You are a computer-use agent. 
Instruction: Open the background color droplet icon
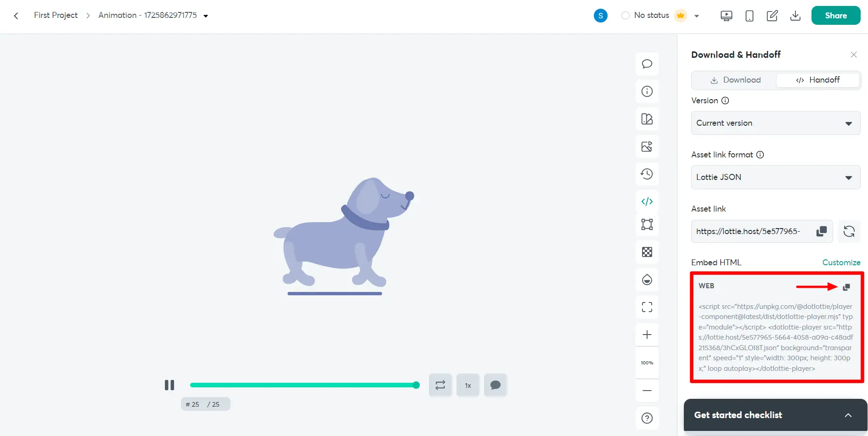click(x=647, y=279)
